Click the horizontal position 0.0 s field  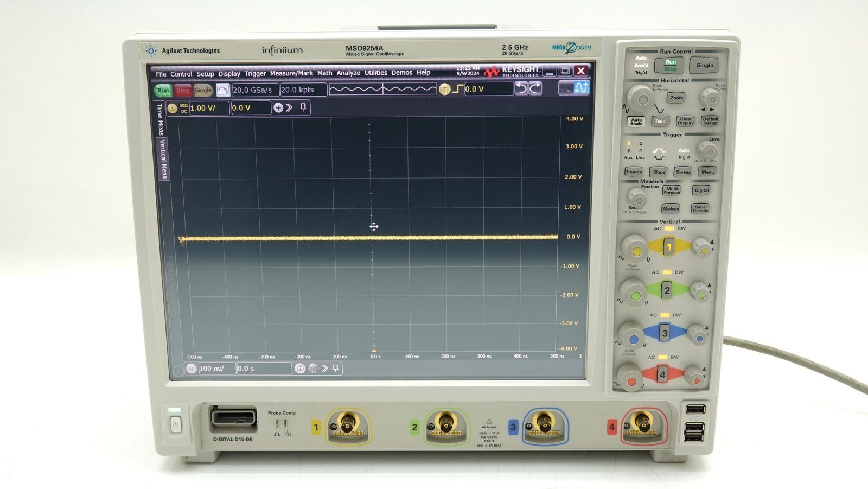pos(265,369)
